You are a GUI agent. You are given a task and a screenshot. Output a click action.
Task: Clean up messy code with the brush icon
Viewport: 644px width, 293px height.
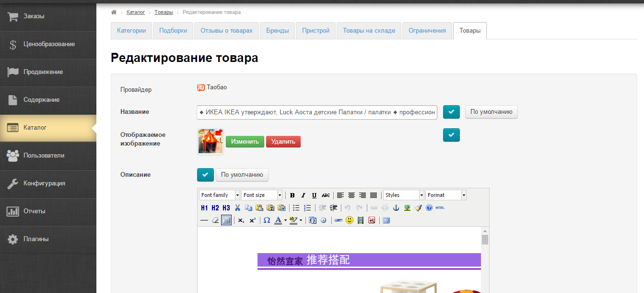[x=418, y=208]
